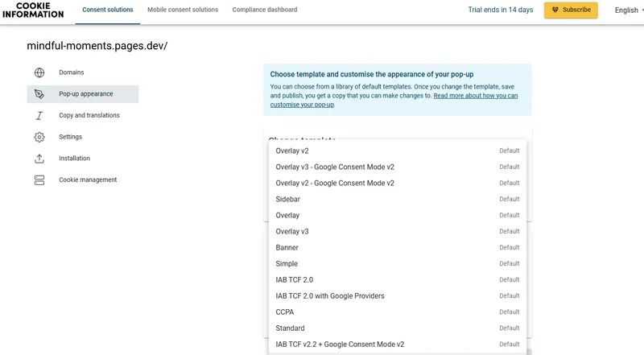644x355 pixels.
Task: Select IAB TCF 2.0 with Google Providers
Action: (398, 296)
